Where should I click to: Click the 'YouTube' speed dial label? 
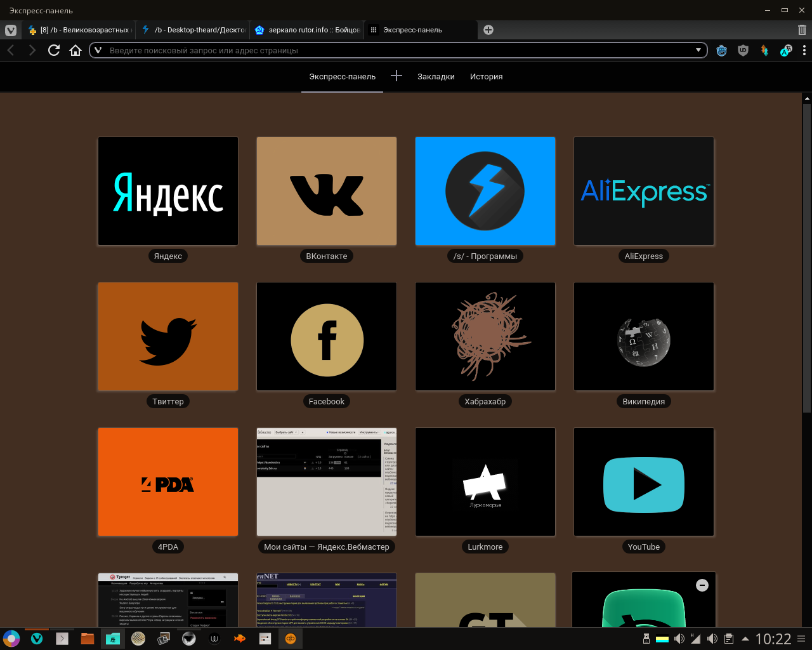click(x=644, y=547)
